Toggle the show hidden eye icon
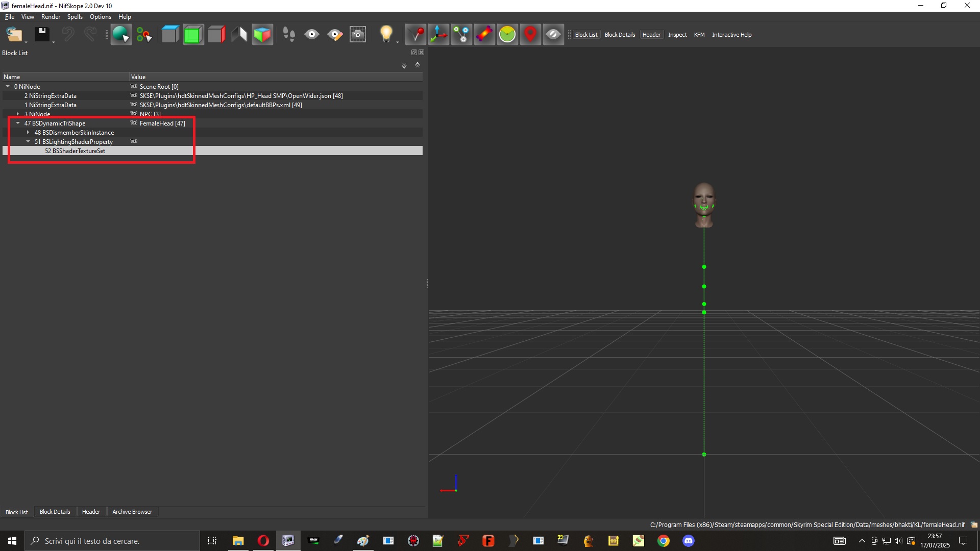 (553, 35)
